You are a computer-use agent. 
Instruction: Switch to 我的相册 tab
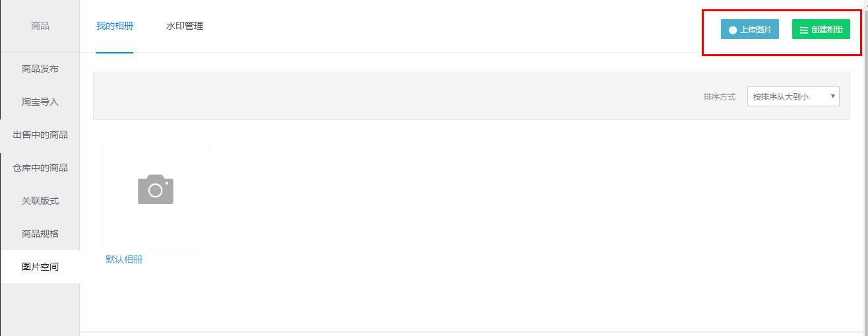(x=115, y=26)
